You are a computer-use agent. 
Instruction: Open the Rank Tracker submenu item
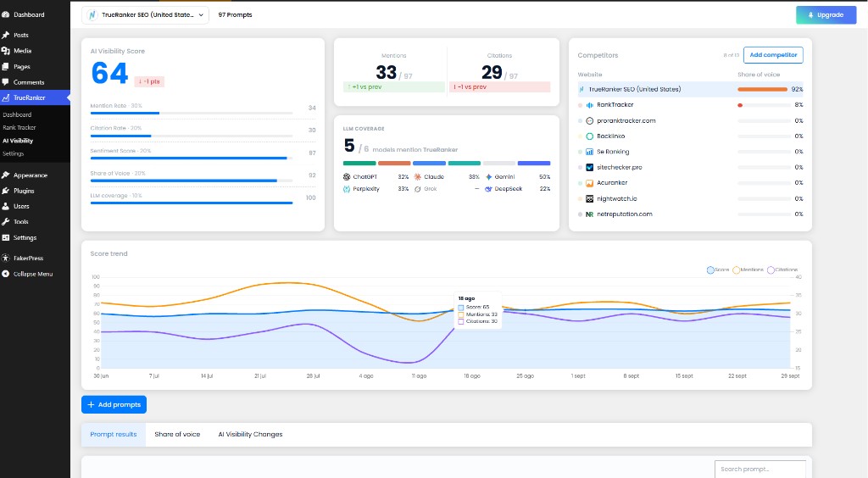point(19,127)
